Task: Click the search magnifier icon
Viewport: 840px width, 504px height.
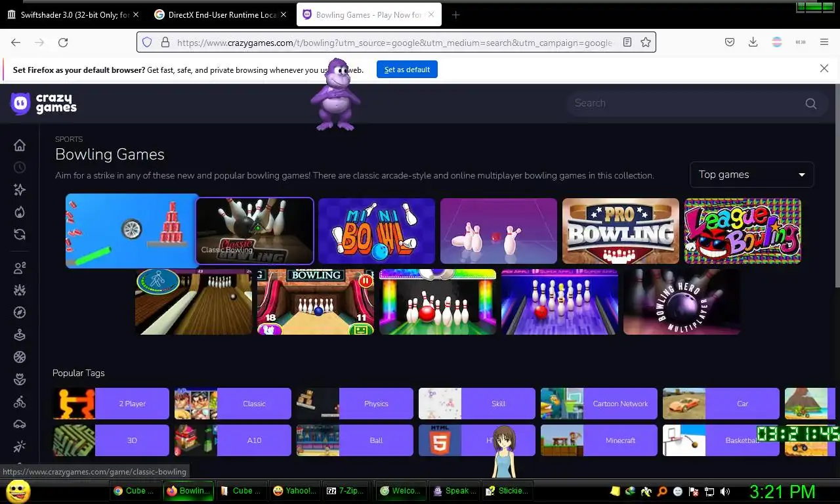Action: (811, 103)
